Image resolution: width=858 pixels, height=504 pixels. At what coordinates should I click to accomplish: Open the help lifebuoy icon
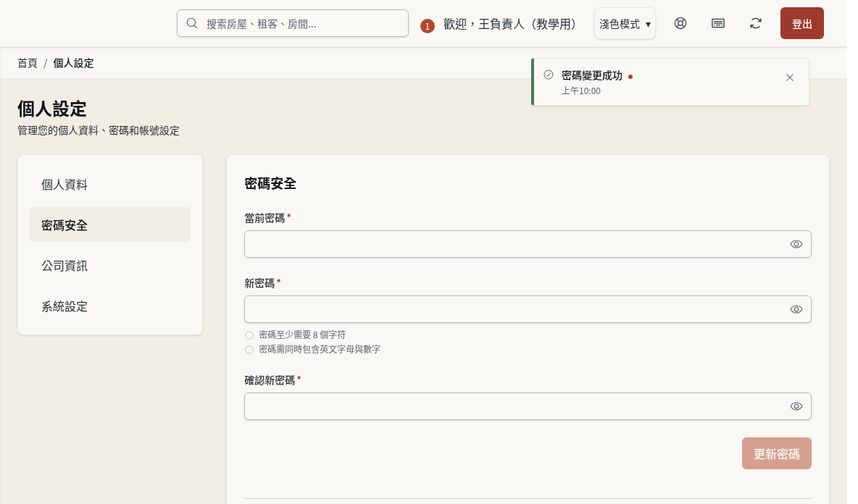point(680,23)
